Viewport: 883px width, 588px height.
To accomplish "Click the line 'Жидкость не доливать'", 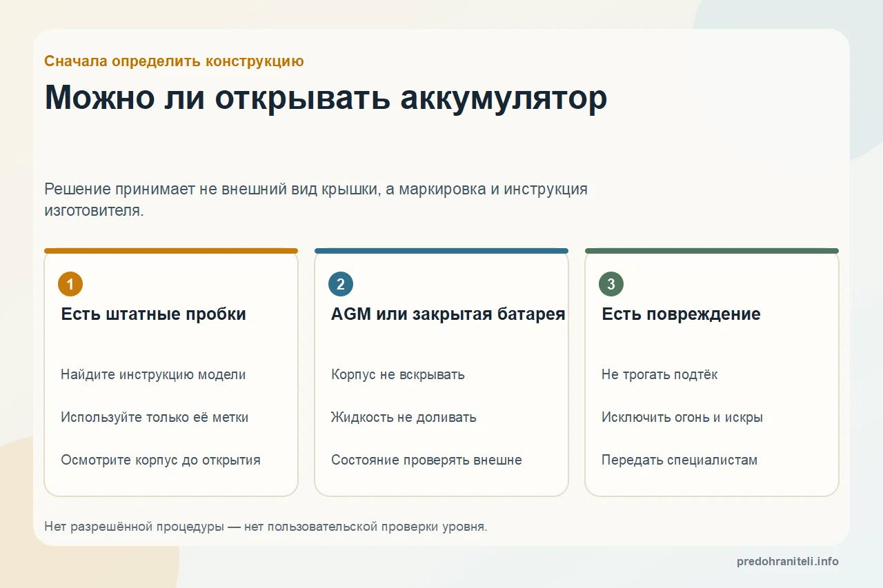I will pos(404,418).
